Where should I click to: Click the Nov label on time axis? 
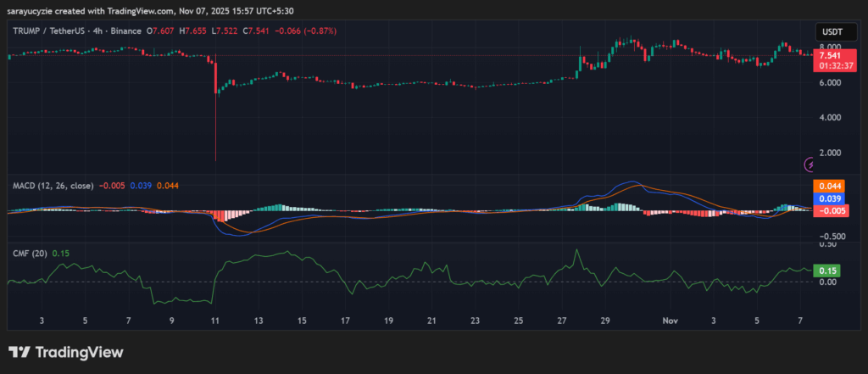tap(670, 321)
